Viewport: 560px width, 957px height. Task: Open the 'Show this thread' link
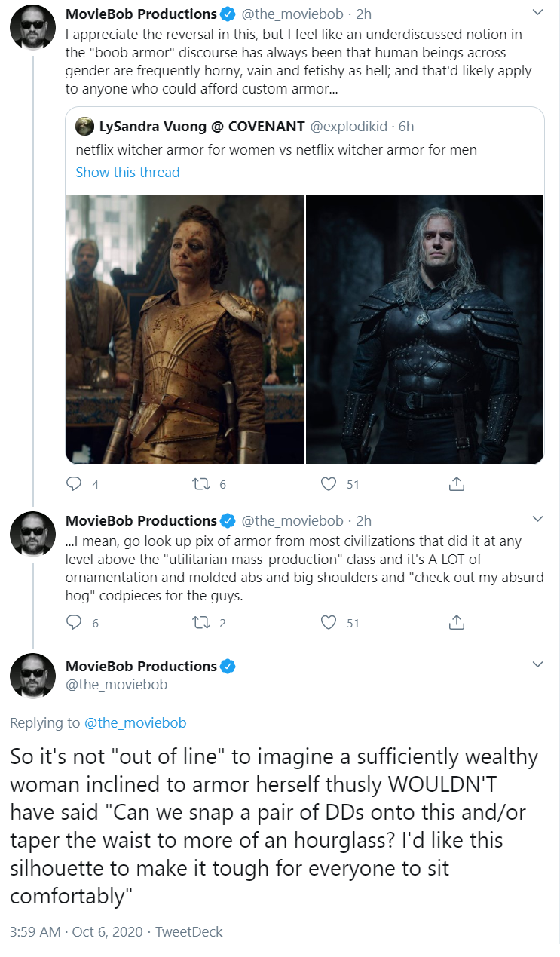pyautogui.click(x=127, y=172)
